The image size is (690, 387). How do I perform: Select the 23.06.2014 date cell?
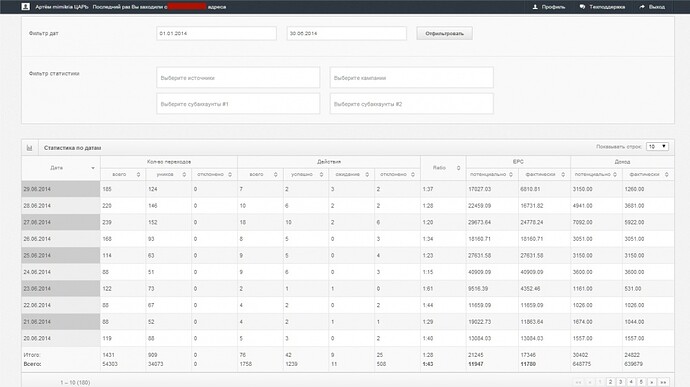click(61, 289)
